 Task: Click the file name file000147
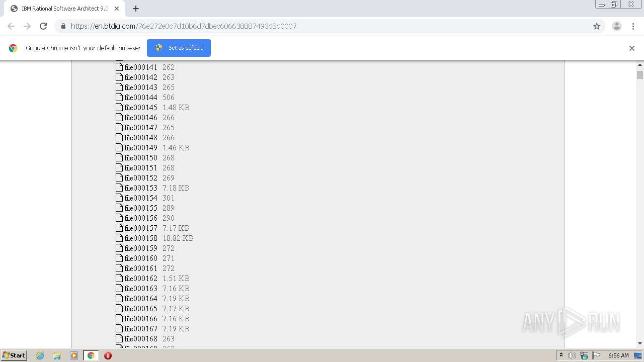tap(141, 128)
